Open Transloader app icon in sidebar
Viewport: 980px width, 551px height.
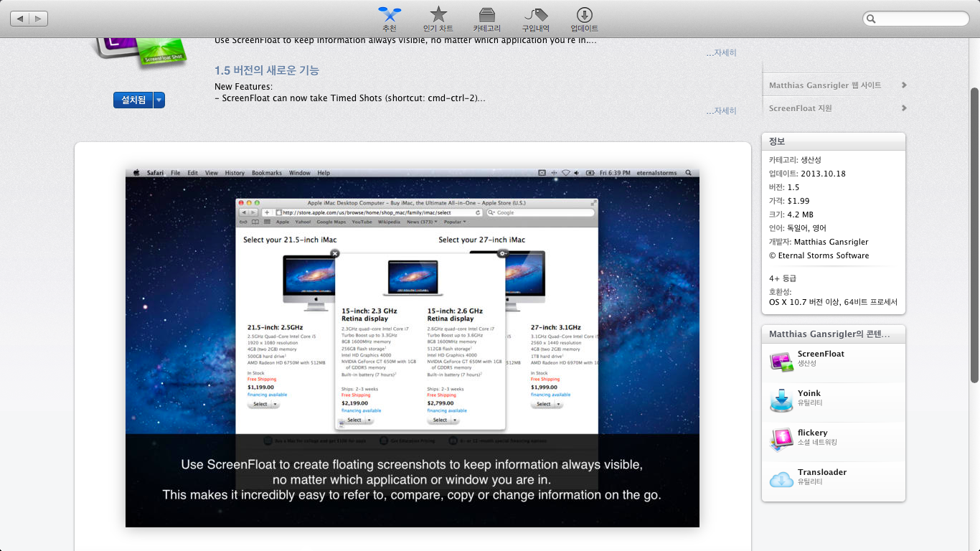781,479
